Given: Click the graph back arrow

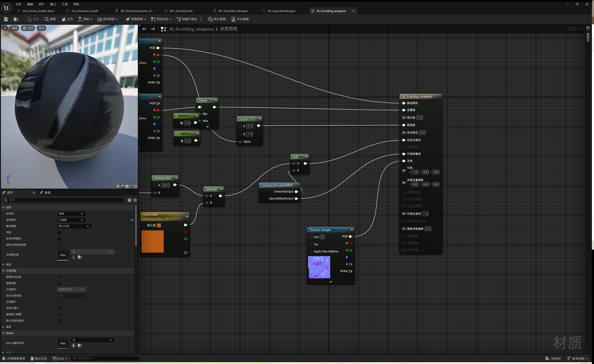Looking at the screenshot, I should [144, 29].
